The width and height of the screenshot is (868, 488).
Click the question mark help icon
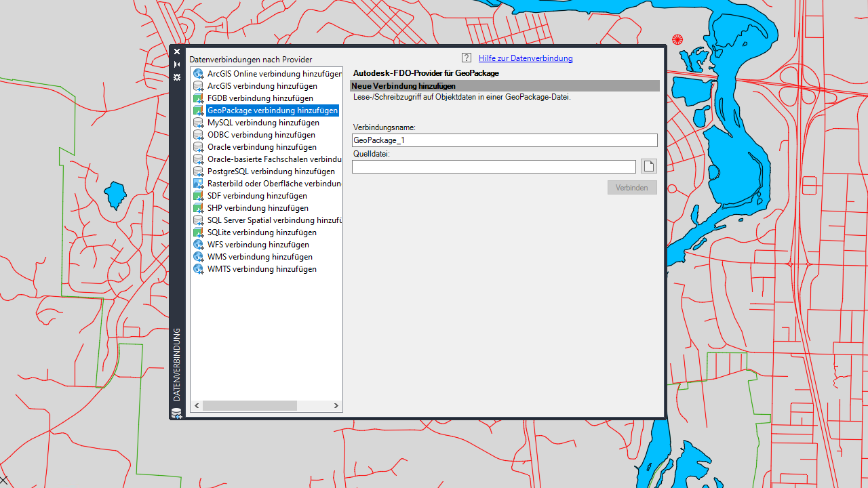click(467, 58)
